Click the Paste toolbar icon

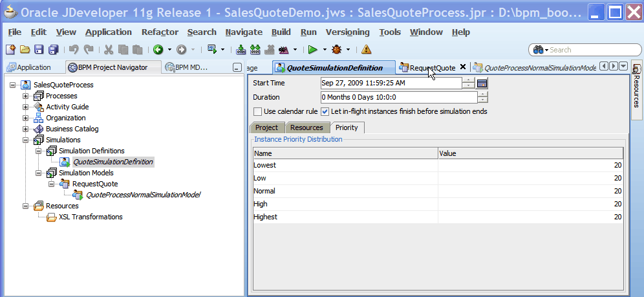(x=137, y=50)
